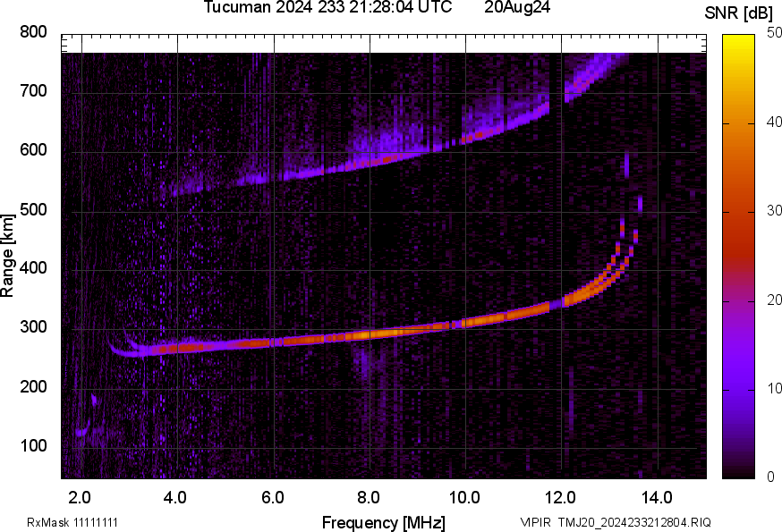Click the SNR color scale bar

tap(738, 257)
